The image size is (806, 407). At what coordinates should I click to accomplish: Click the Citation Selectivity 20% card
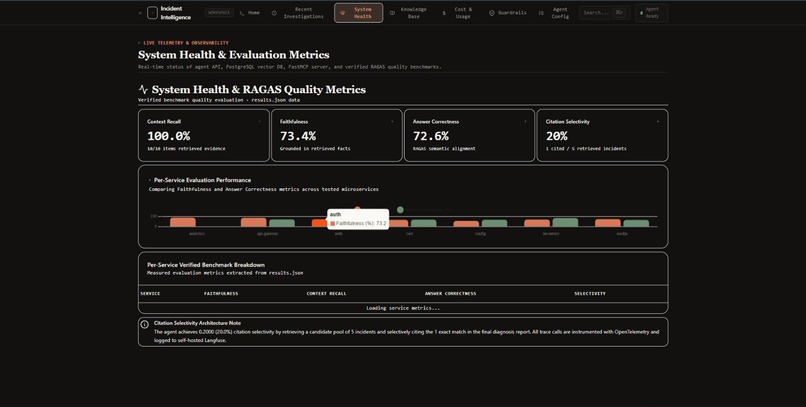[602, 135]
